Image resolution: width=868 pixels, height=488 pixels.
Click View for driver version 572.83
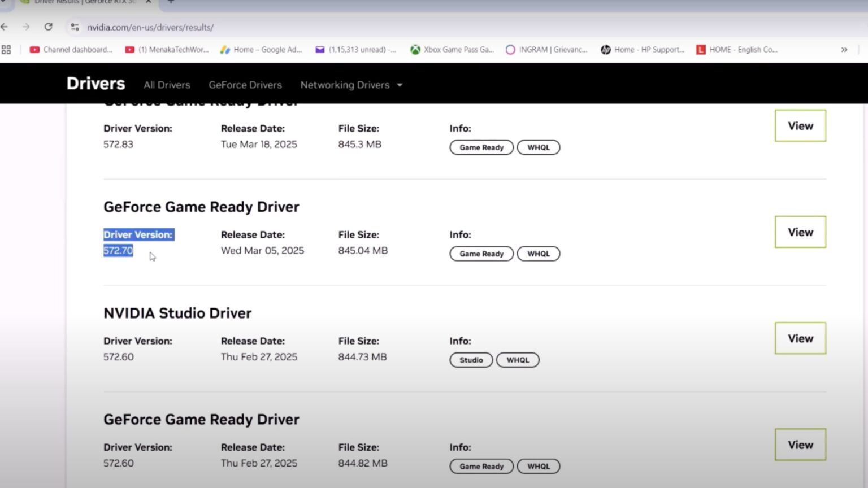tap(800, 126)
